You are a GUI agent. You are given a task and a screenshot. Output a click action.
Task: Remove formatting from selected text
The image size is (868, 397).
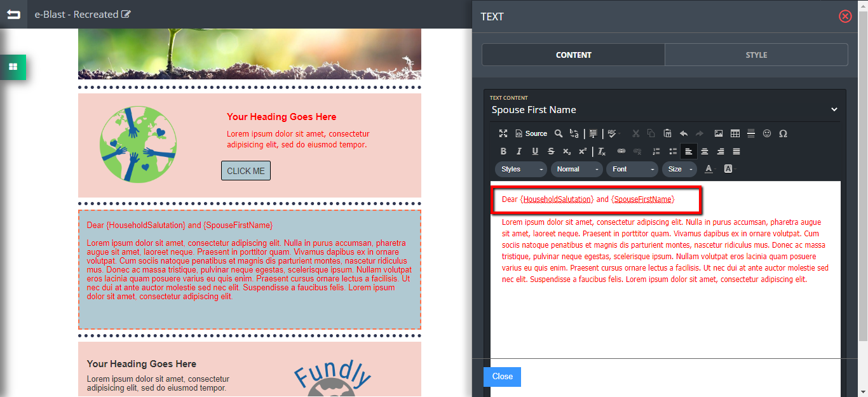(602, 151)
